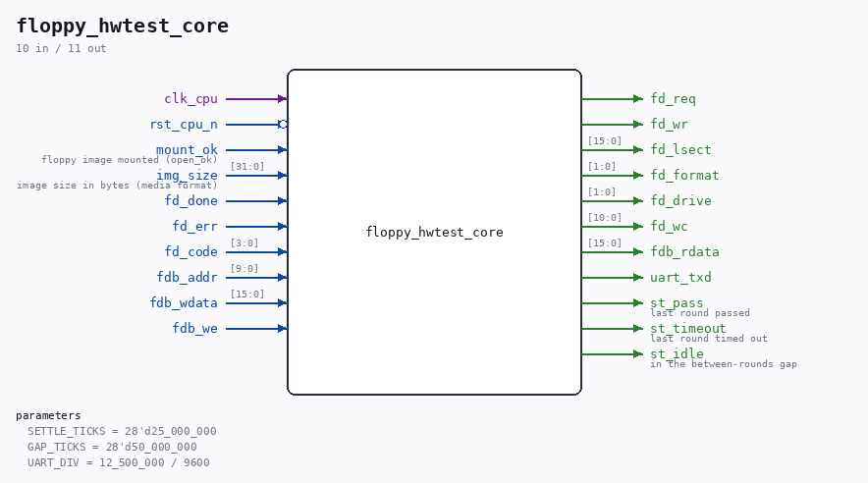Select the fdb_wdata input port label
The height and width of the screenshot is (483, 868).
pos(184,302)
